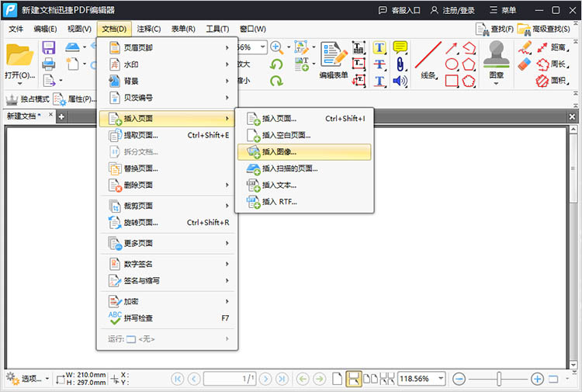Click the green rotate clockwise icon

(276, 81)
